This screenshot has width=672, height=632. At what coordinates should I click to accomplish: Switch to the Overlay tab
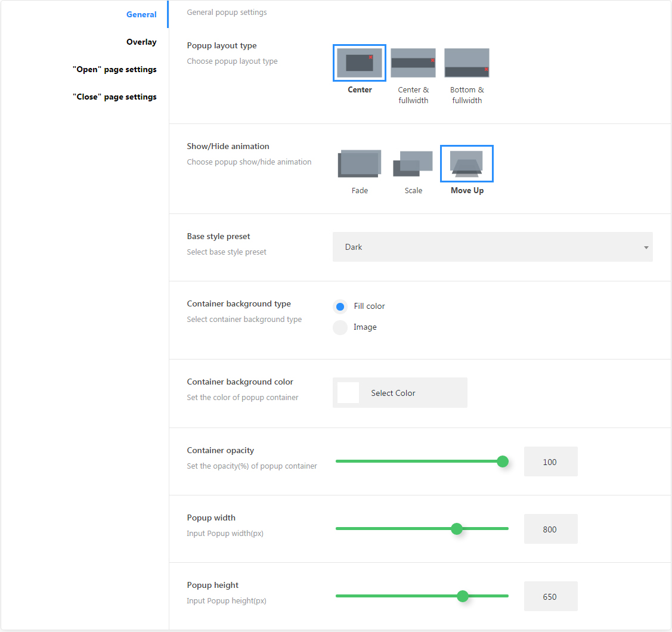[x=141, y=42]
